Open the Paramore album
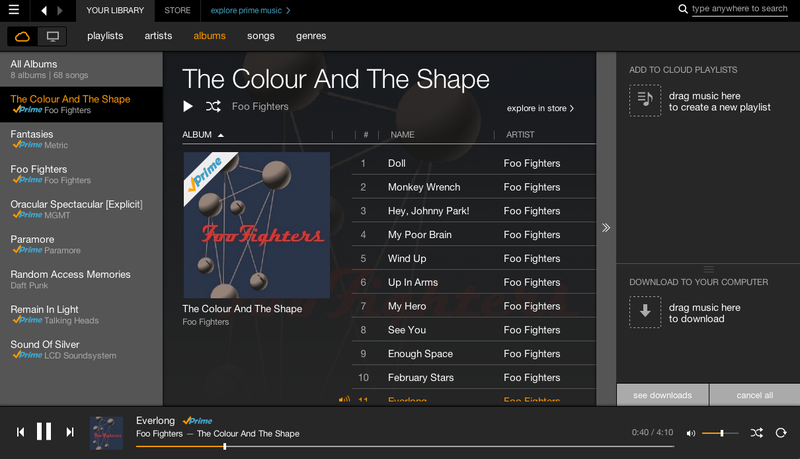 (x=81, y=244)
